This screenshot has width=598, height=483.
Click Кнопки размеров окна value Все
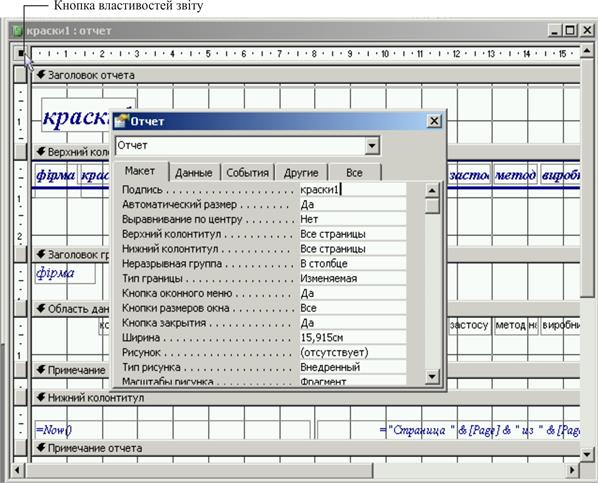coord(353,308)
